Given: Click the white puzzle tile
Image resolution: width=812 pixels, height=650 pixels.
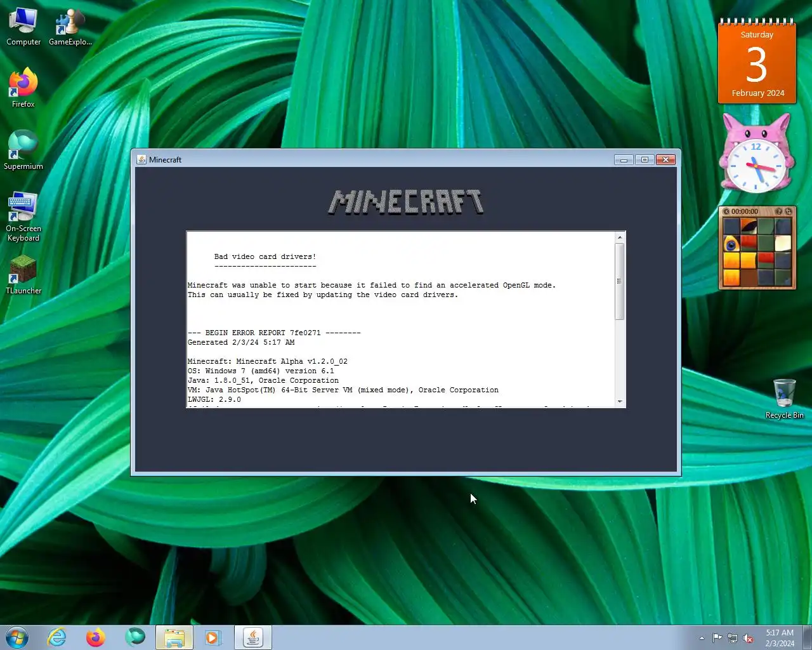Looking at the screenshot, I should pyautogui.click(x=783, y=243).
